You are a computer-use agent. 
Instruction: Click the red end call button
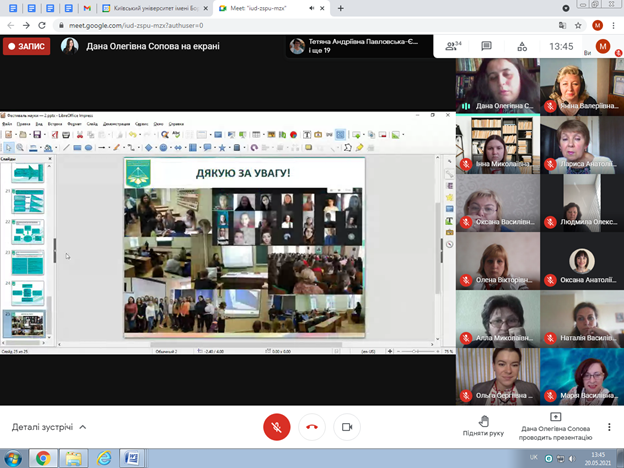point(312,427)
